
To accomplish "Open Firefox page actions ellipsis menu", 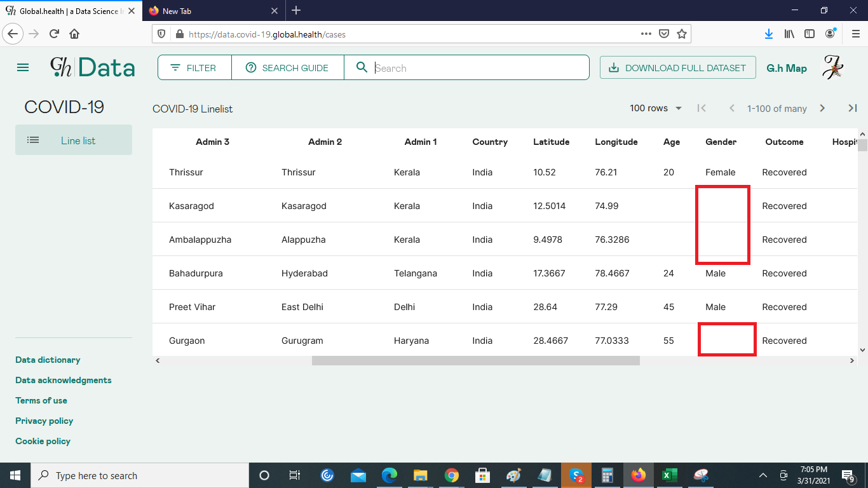I will [x=646, y=34].
